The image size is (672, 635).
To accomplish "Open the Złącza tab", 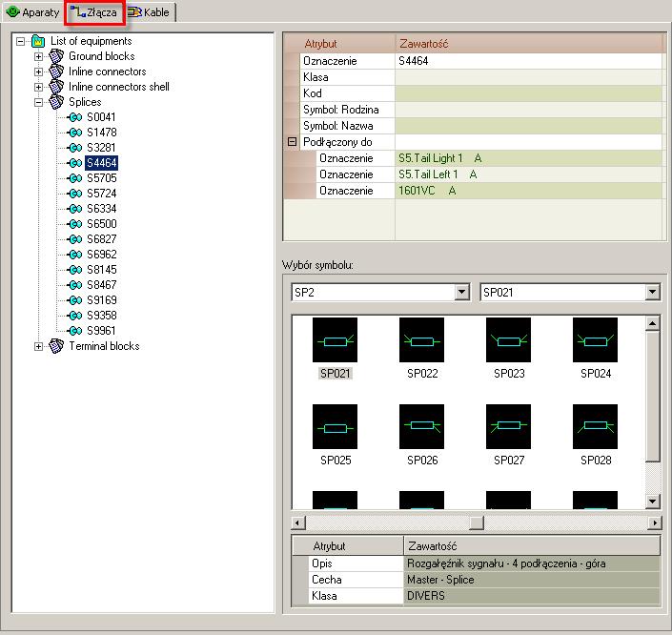I will coord(95,12).
